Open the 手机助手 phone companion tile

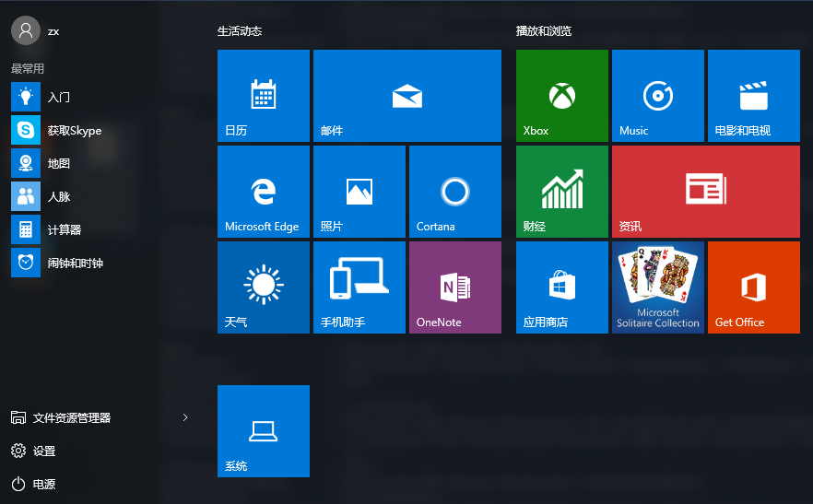[359, 287]
